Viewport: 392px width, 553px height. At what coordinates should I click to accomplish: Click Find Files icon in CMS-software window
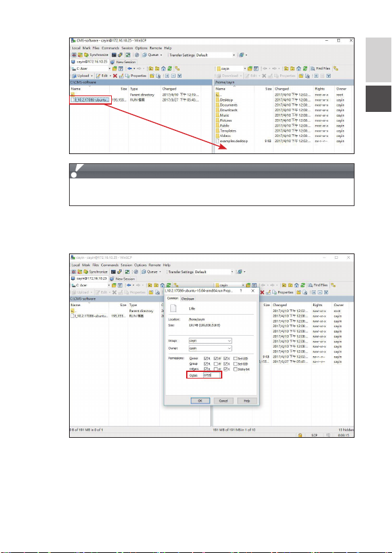(x=313, y=68)
